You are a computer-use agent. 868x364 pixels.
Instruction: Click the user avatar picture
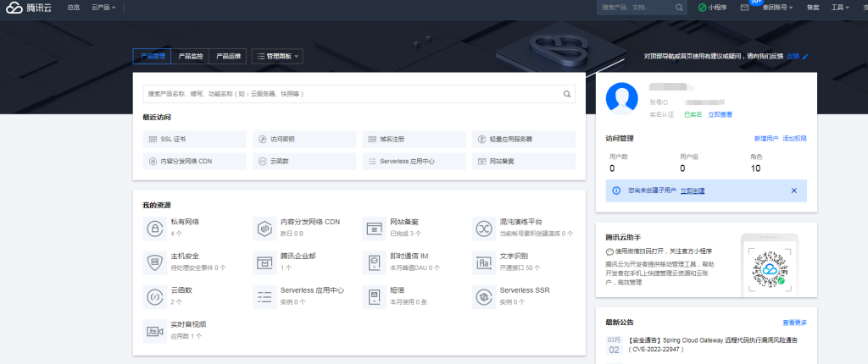[x=621, y=98]
